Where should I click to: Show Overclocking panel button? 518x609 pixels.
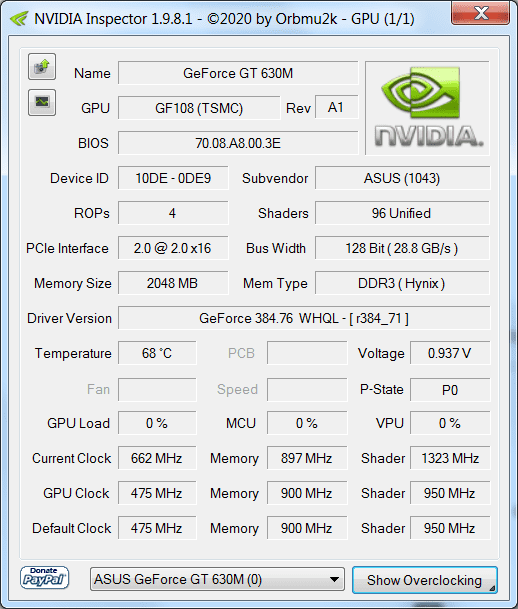(425, 580)
